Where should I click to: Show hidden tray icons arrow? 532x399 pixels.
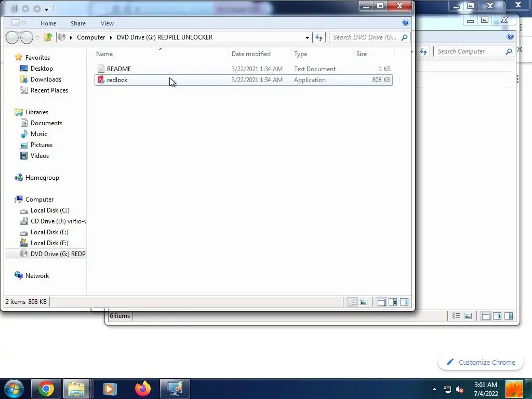[x=435, y=390]
